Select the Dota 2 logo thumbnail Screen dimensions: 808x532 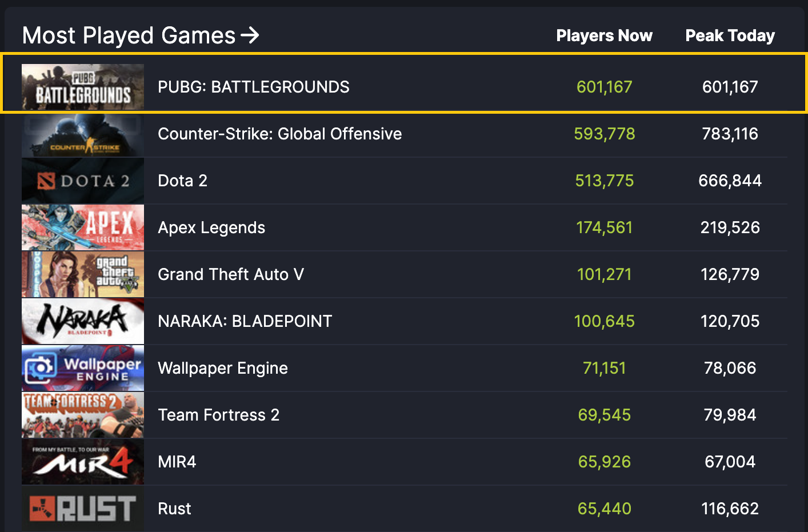[x=83, y=181]
